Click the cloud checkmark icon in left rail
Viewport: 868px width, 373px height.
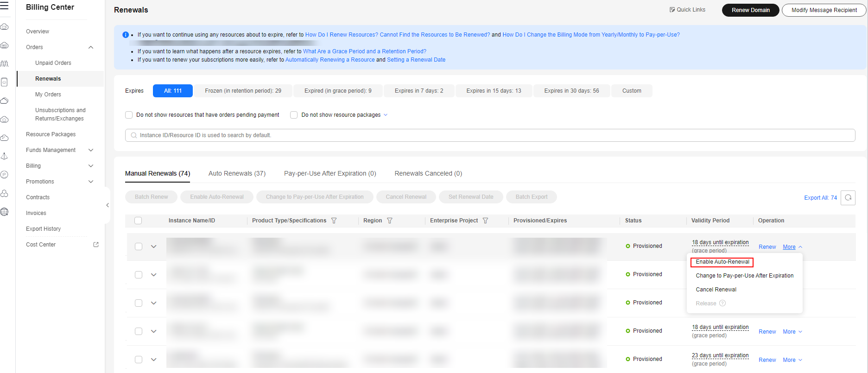5,138
